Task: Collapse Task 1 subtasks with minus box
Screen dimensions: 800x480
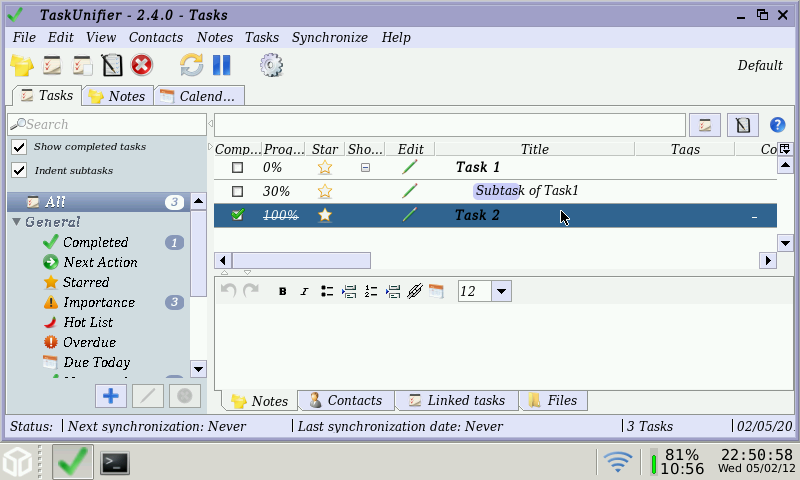Action: [x=365, y=167]
